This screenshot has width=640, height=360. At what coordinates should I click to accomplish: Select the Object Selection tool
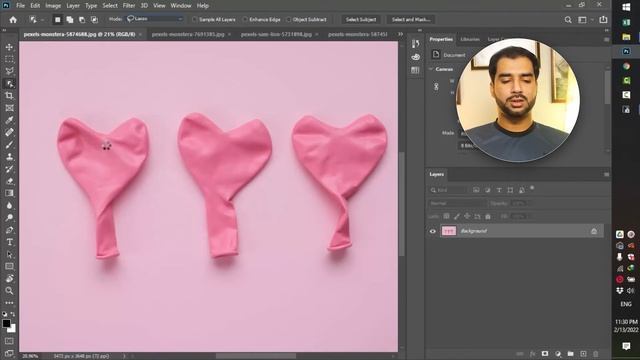(x=9, y=84)
